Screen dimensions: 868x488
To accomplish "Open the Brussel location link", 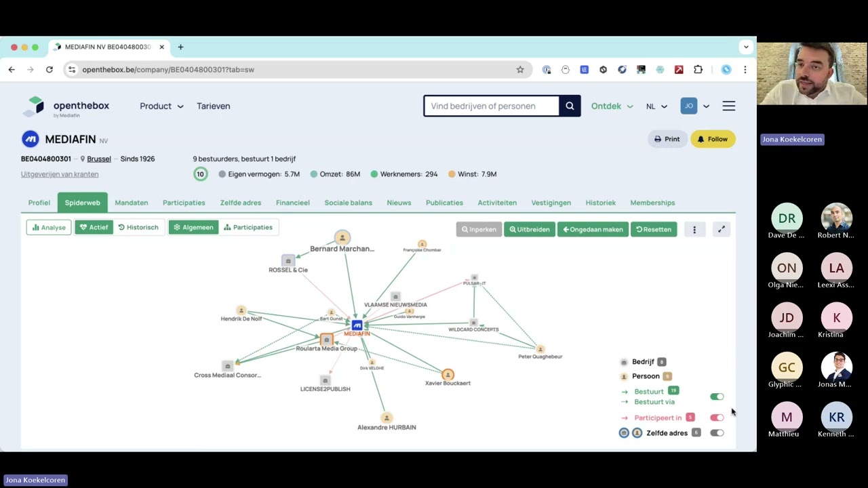I will pos(99,159).
